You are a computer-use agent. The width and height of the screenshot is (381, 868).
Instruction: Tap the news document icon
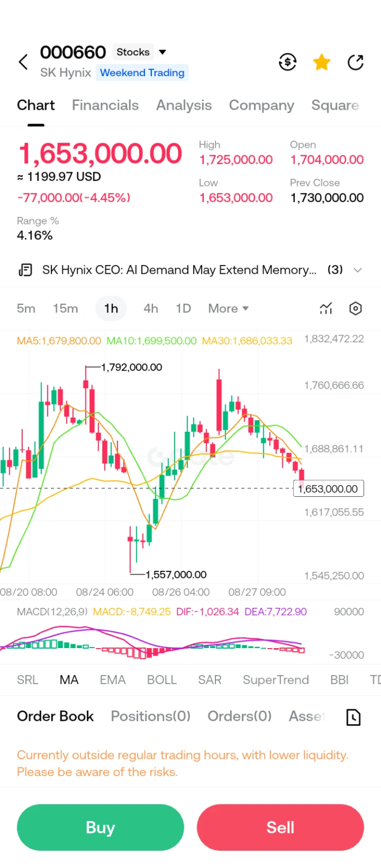tap(25, 270)
